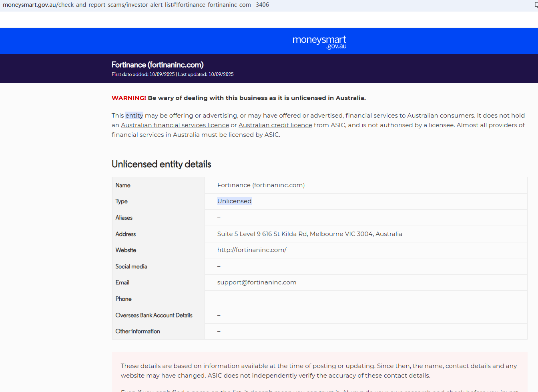Click the URL text in the address bar
This screenshot has height=392, width=538.
coord(136,5)
